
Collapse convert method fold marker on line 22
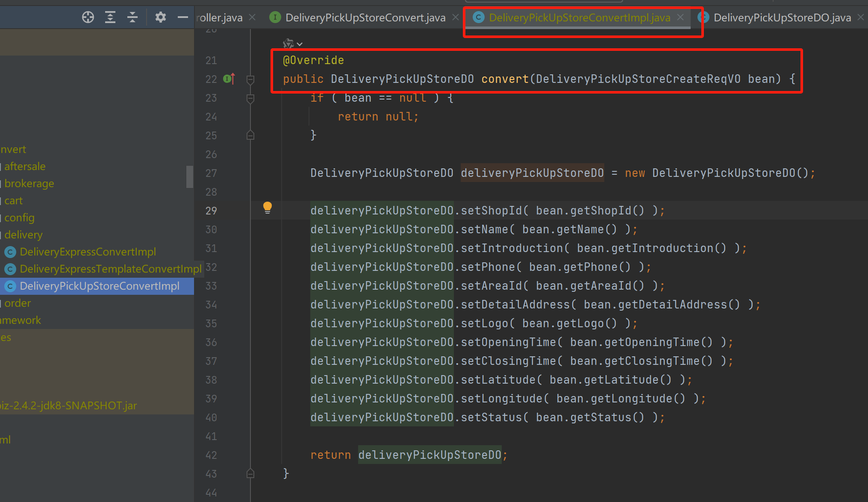point(250,79)
